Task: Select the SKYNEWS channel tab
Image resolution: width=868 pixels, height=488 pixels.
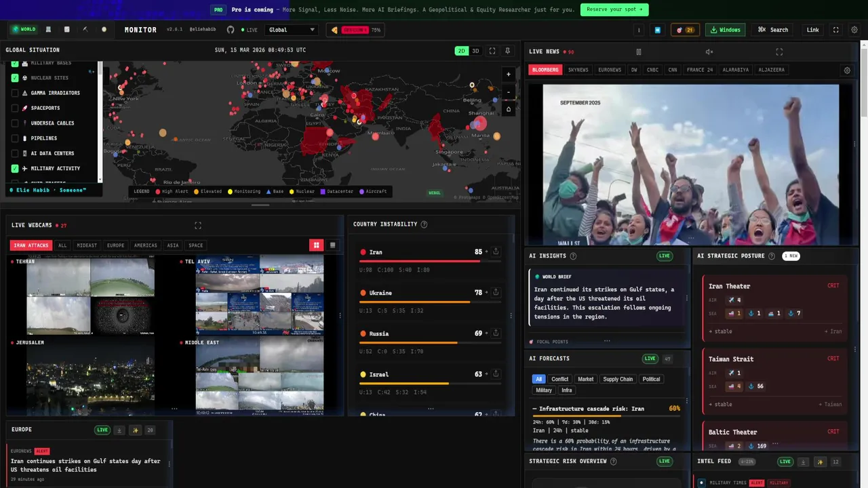Action: [578, 70]
